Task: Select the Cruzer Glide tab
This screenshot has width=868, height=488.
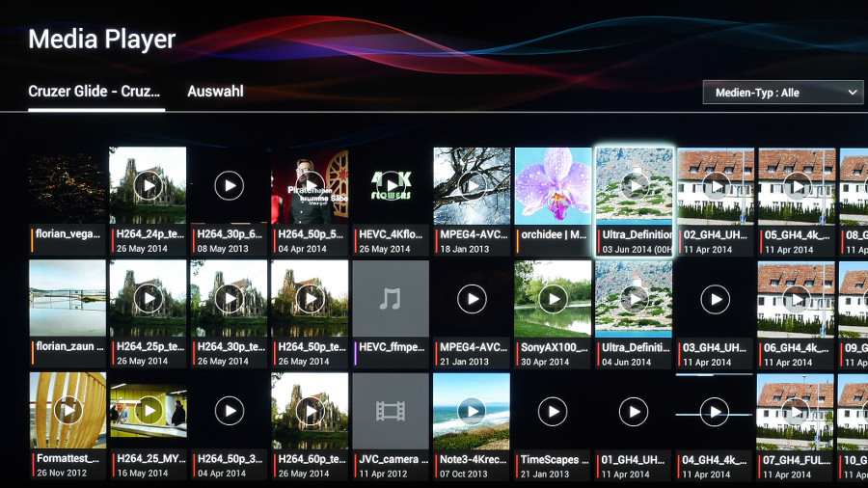Action: [95, 92]
